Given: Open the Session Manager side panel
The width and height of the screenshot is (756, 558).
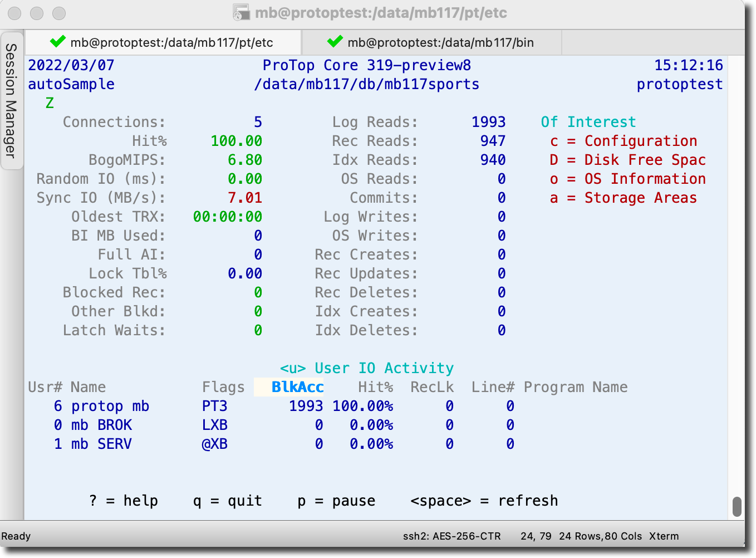Looking at the screenshot, I should 11,101.
